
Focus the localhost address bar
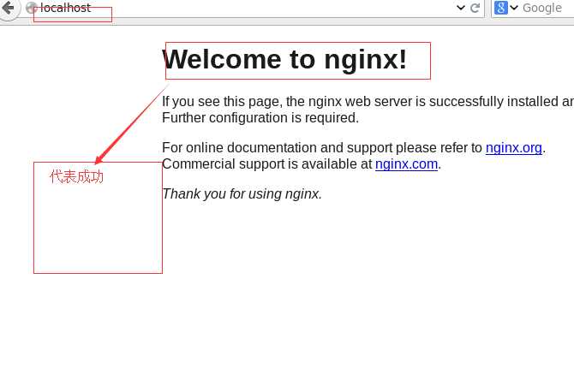(x=242, y=8)
